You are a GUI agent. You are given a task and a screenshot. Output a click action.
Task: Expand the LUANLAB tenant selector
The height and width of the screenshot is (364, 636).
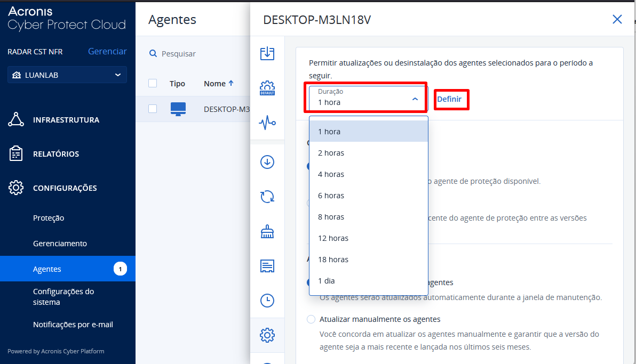point(67,75)
